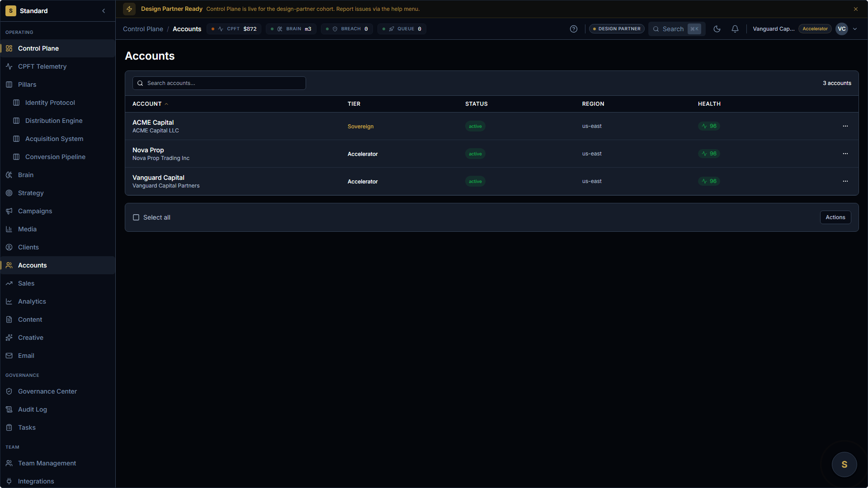868x488 pixels.
Task: Click the Governance Center shield icon
Action: click(x=9, y=391)
